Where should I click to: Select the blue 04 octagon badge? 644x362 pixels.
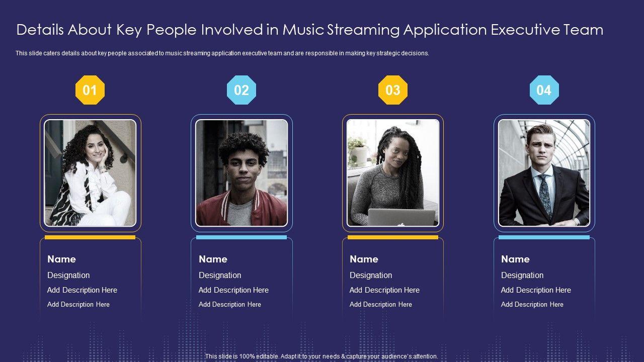544,90
